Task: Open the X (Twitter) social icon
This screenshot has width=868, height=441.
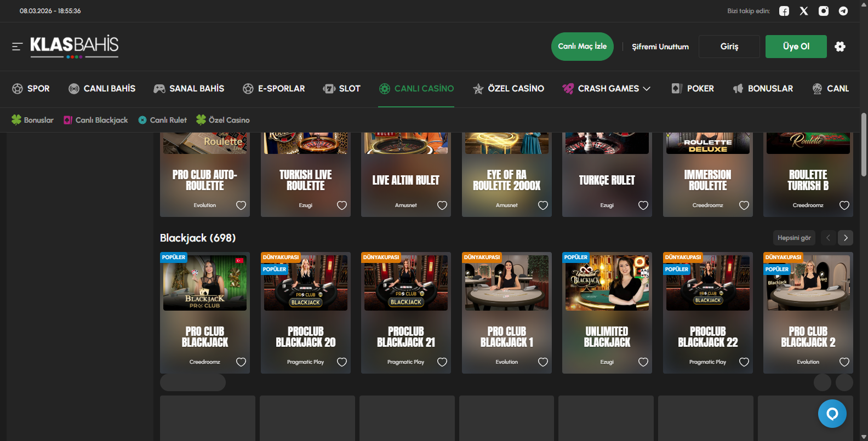Action: coord(804,11)
